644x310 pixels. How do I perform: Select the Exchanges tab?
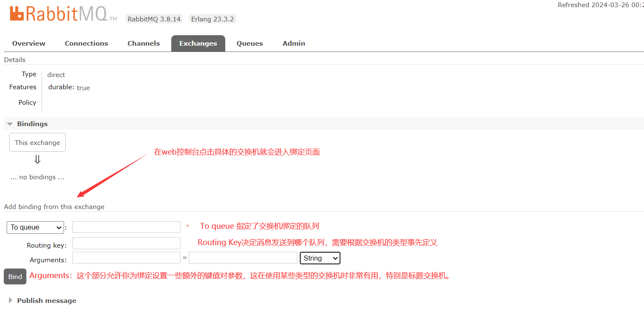(198, 44)
